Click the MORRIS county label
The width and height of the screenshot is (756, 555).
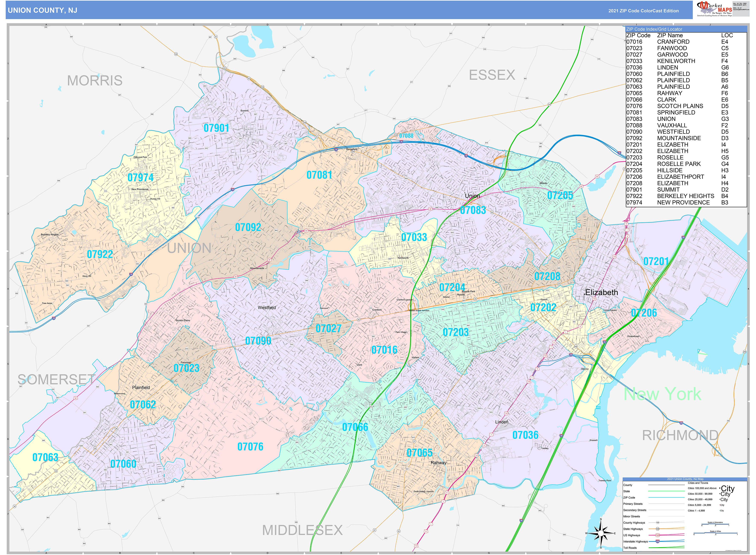click(95, 81)
